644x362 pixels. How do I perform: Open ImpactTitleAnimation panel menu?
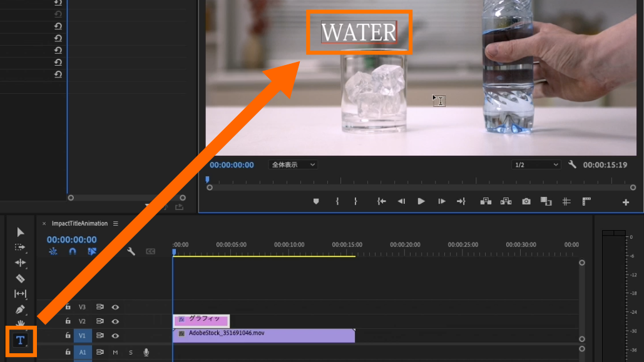(x=116, y=224)
